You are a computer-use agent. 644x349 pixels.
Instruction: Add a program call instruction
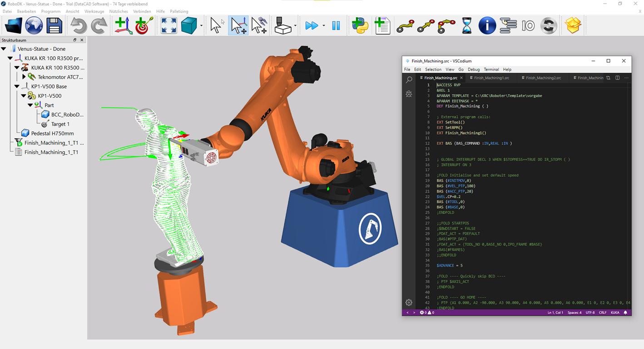pyautogui.click(x=508, y=25)
